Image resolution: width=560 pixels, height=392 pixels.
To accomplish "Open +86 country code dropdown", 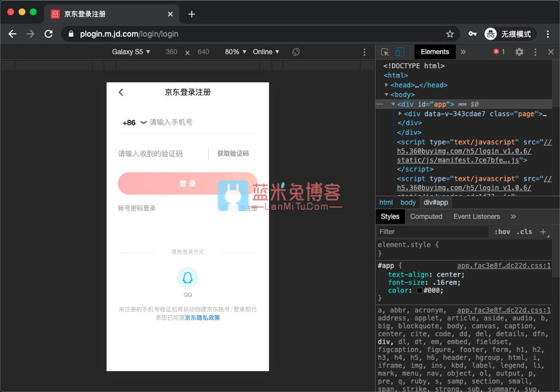I will (x=134, y=122).
